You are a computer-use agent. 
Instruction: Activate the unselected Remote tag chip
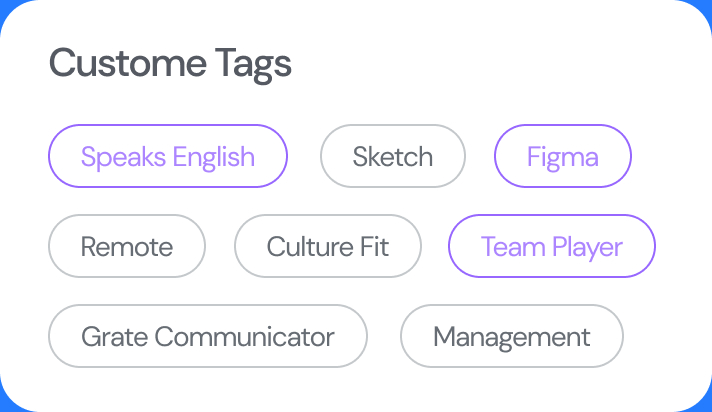[x=127, y=247]
